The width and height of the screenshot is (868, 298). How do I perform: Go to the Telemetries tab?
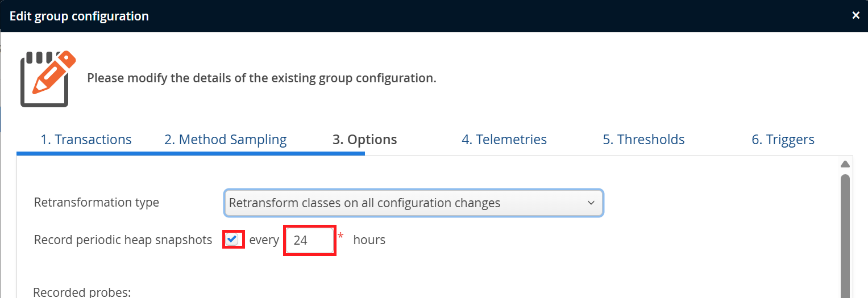pos(504,140)
